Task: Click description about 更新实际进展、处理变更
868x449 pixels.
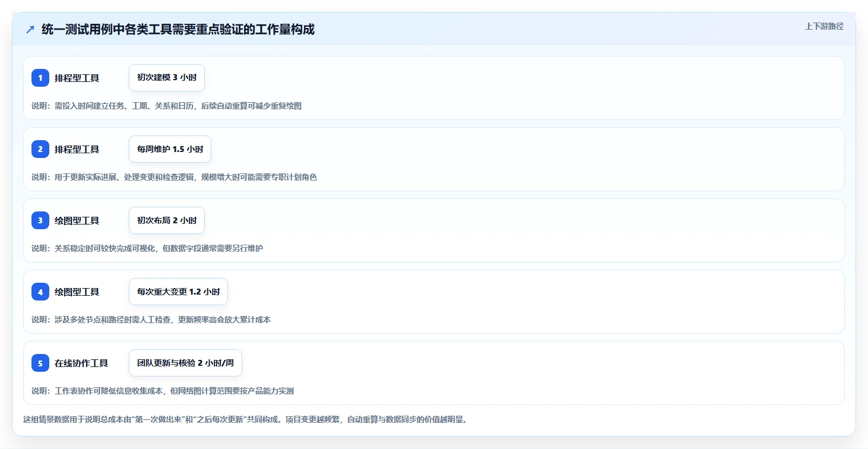Action: pyautogui.click(x=174, y=177)
